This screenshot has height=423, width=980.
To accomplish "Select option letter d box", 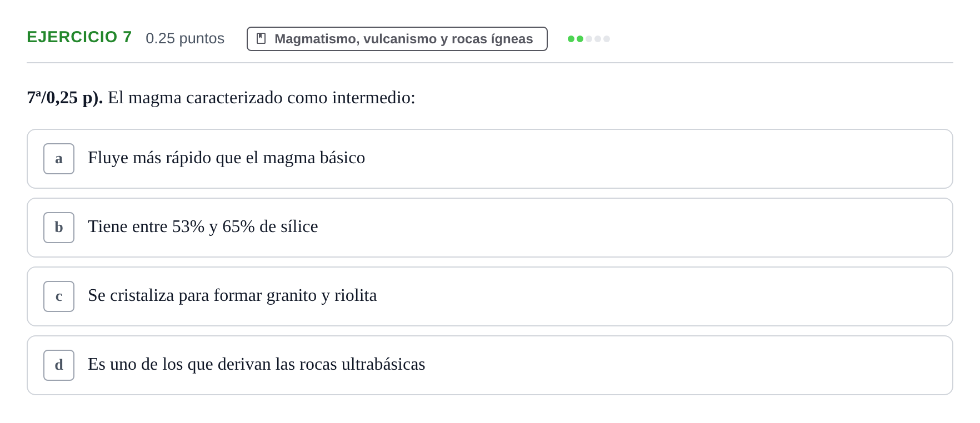I will click(x=59, y=365).
